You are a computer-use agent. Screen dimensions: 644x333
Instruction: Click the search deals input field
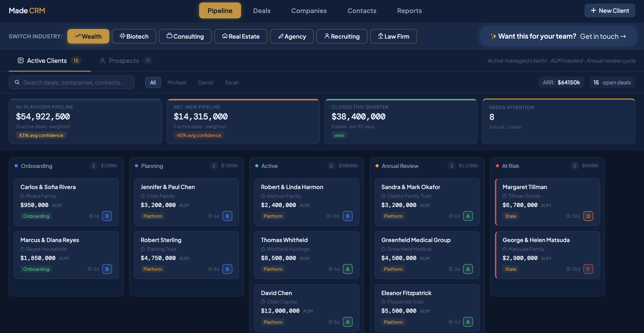(x=72, y=82)
